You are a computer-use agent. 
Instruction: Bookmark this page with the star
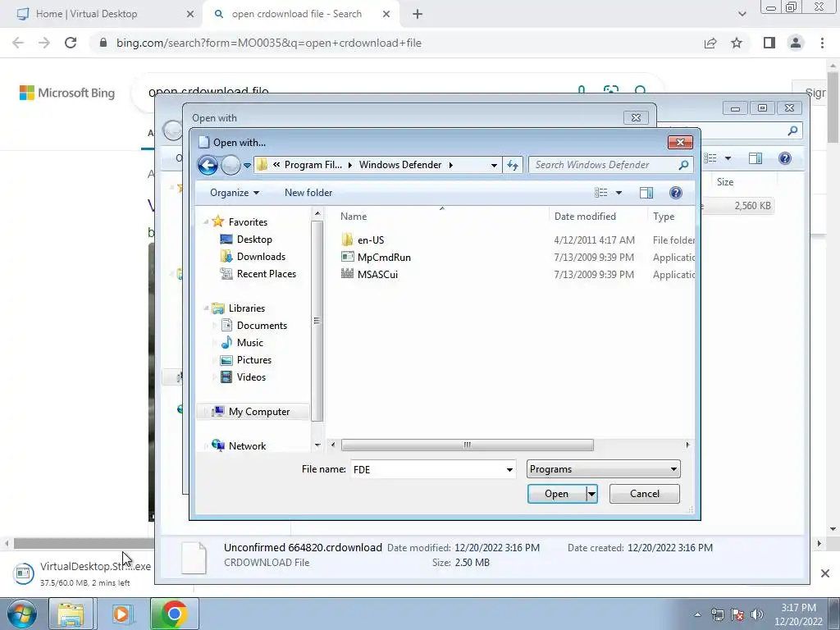(x=737, y=43)
